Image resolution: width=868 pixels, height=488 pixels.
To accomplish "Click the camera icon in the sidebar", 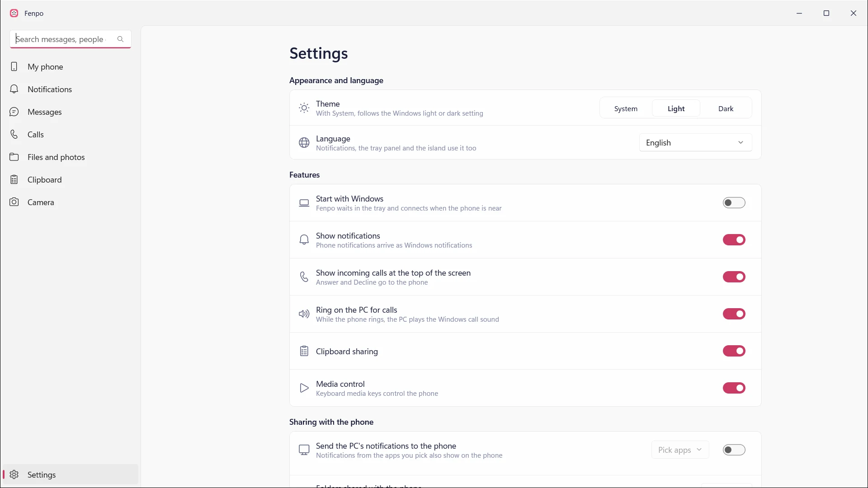I will (14, 202).
